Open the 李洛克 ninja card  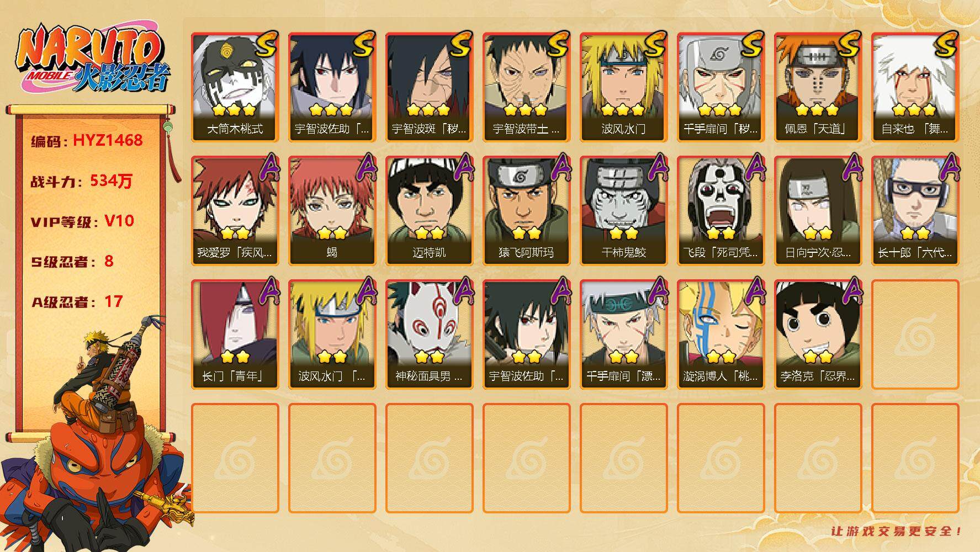[x=818, y=335]
